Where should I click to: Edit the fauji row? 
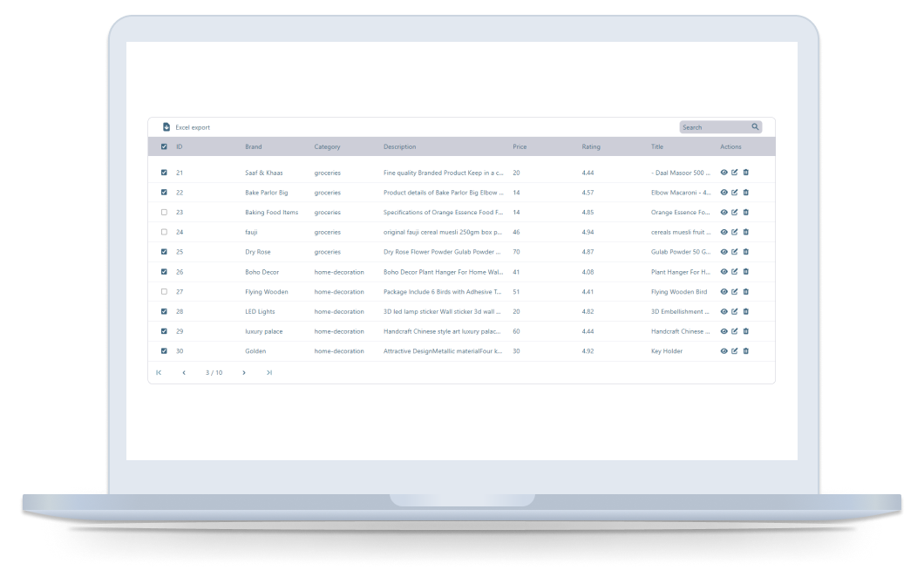click(x=735, y=232)
